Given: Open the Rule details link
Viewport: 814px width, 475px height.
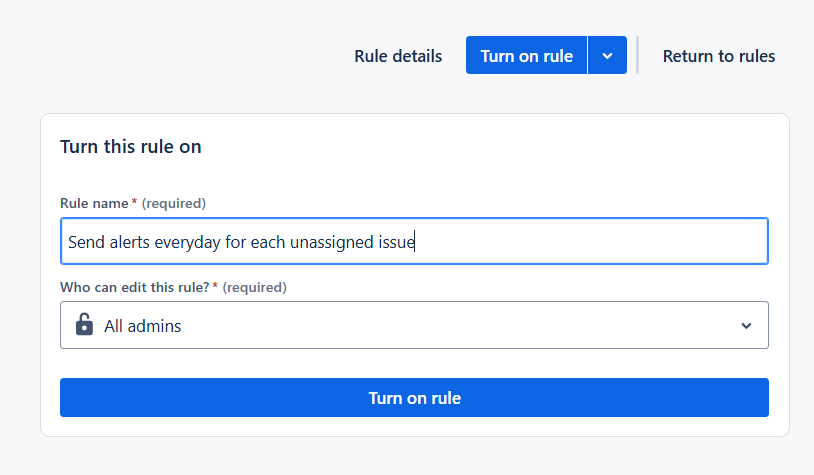Looking at the screenshot, I should pyautogui.click(x=398, y=56).
